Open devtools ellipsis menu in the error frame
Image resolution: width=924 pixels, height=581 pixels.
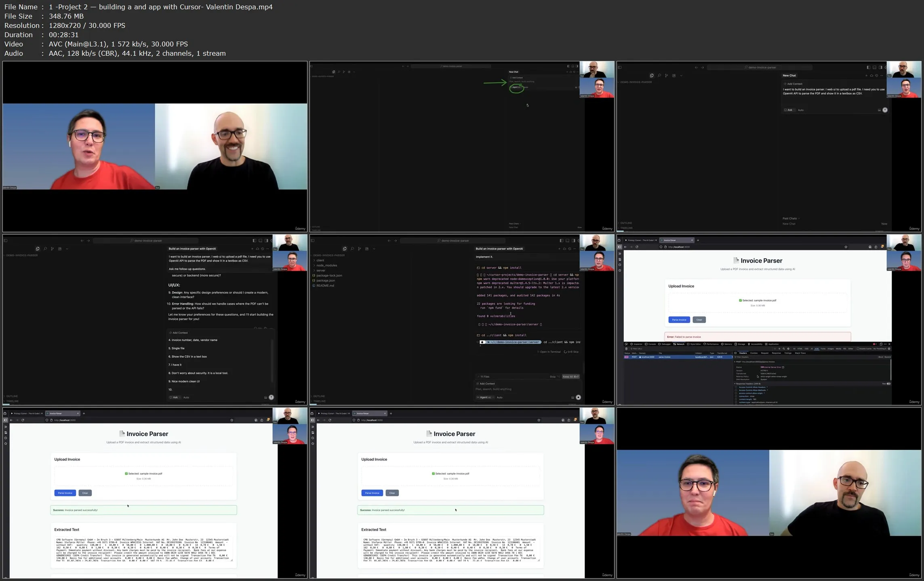pos(885,344)
